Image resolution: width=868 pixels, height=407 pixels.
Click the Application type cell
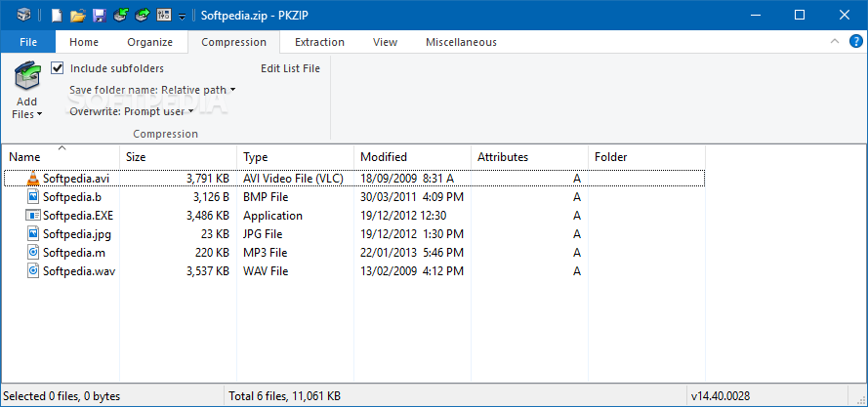pyautogui.click(x=273, y=216)
